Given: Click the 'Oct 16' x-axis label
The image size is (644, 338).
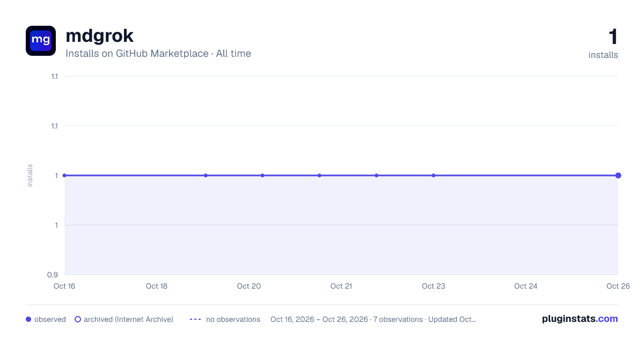Looking at the screenshot, I should pyautogui.click(x=64, y=286).
